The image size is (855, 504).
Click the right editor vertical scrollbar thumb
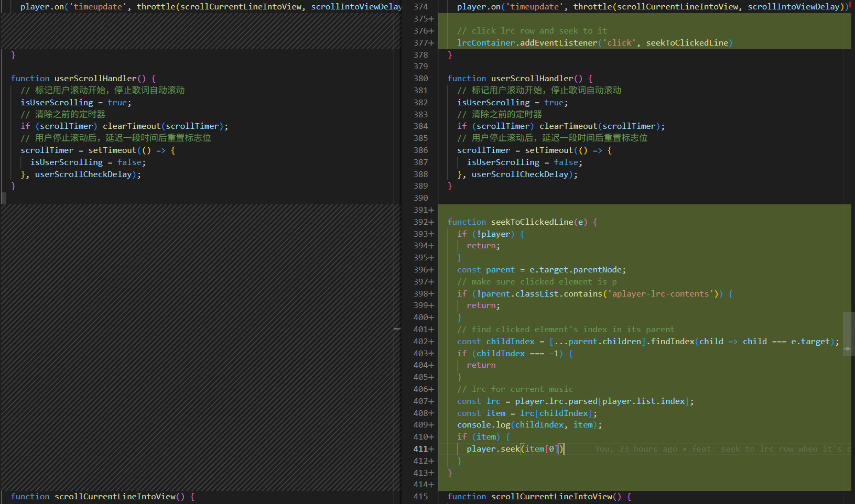click(x=849, y=334)
